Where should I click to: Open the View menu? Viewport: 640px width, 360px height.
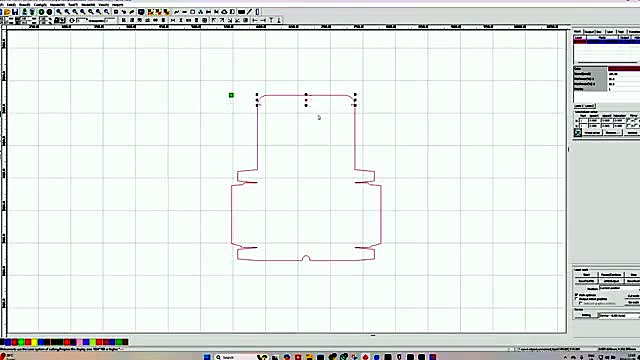click(x=103, y=4)
